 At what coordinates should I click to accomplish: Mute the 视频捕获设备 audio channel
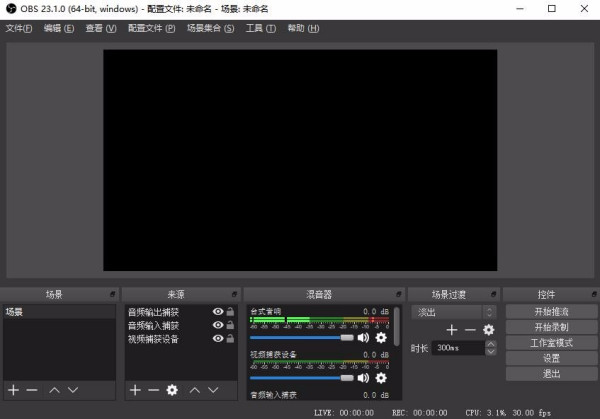363,378
